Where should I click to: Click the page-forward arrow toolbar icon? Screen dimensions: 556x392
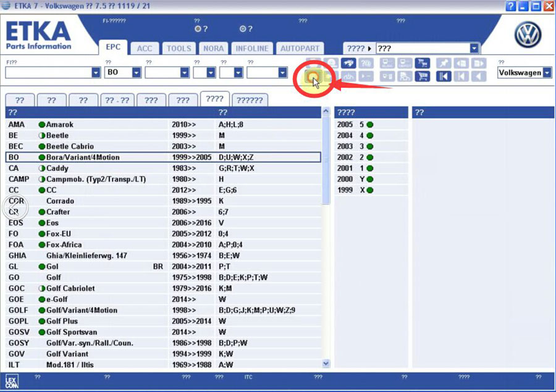pyautogui.click(x=479, y=63)
